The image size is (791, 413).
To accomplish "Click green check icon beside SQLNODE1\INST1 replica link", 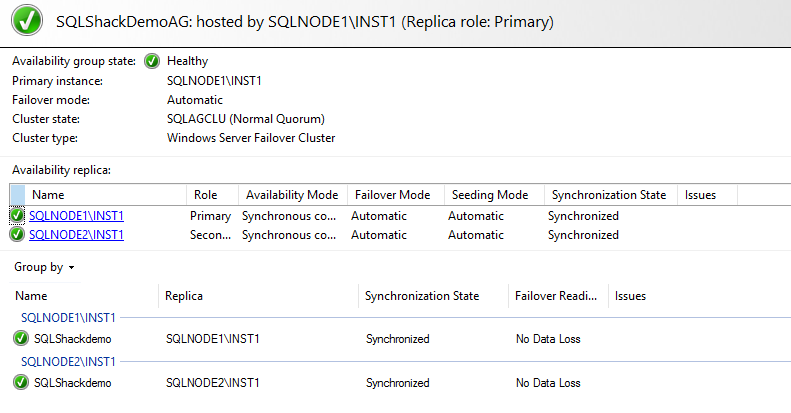I will (x=18, y=216).
